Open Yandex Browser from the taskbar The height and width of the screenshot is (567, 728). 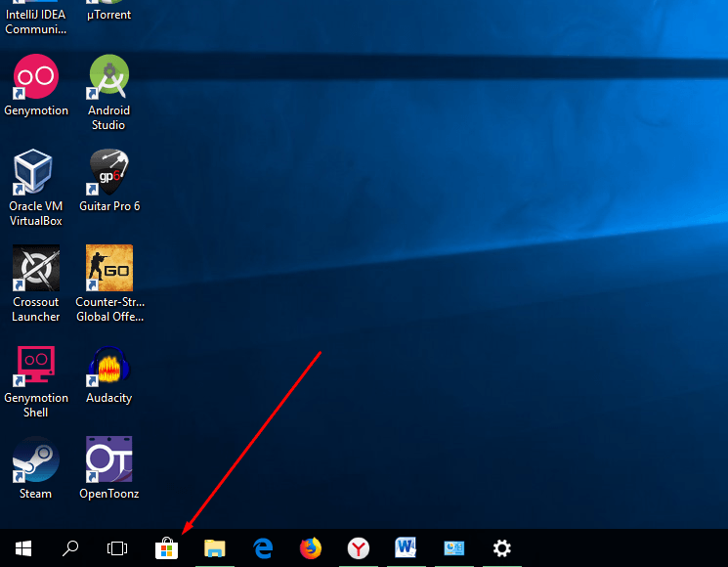coord(359,548)
